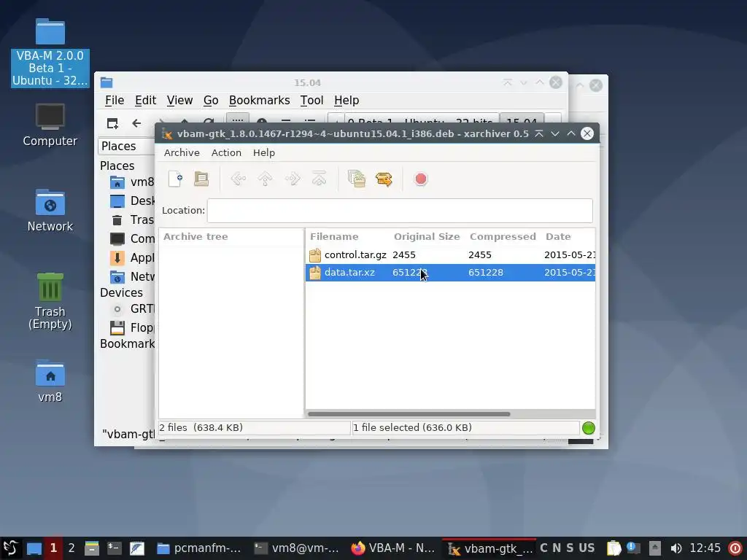
Task: Open the file manager Help menu
Action: tap(347, 101)
